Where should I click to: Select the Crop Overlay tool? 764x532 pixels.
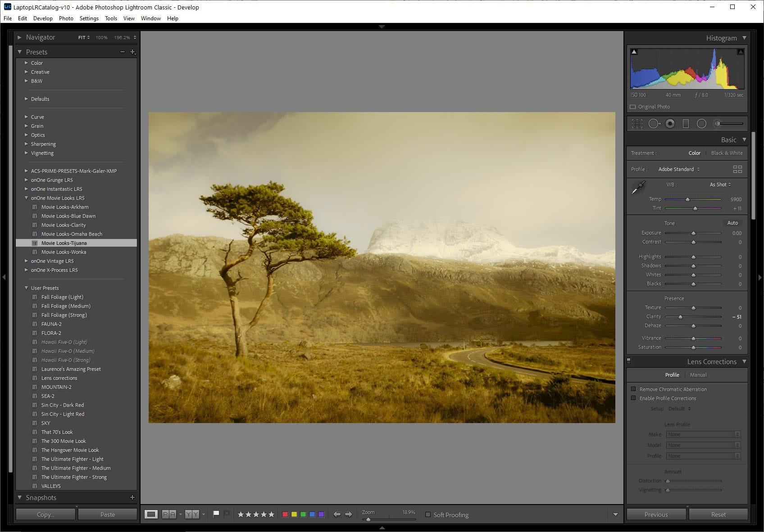coord(637,123)
